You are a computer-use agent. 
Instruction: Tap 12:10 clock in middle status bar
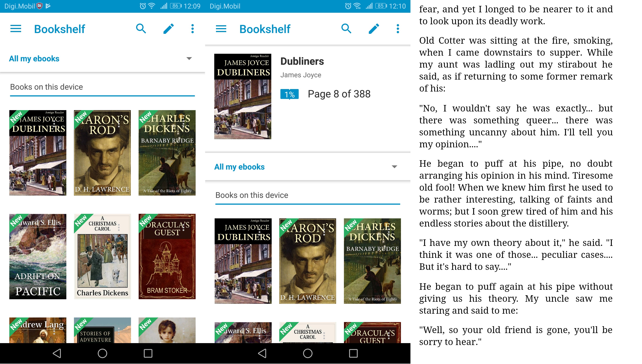[x=398, y=6]
